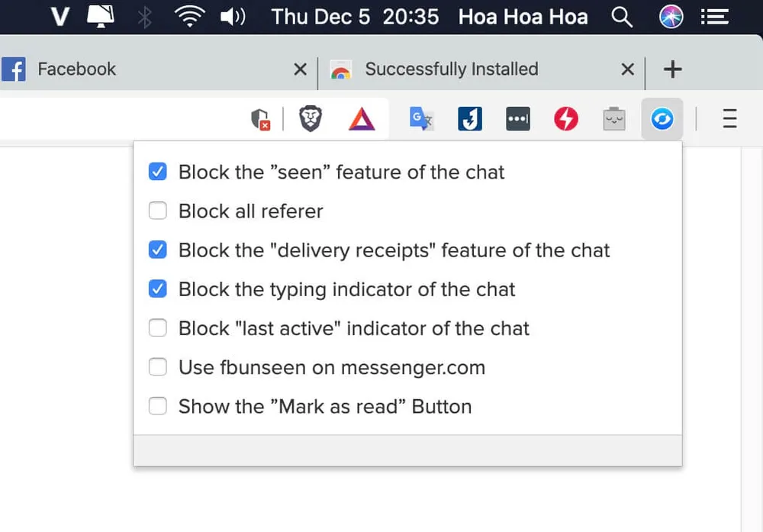The height and width of the screenshot is (532, 763).
Task: Enable Block "last active" indicator checkbox
Action: point(158,328)
